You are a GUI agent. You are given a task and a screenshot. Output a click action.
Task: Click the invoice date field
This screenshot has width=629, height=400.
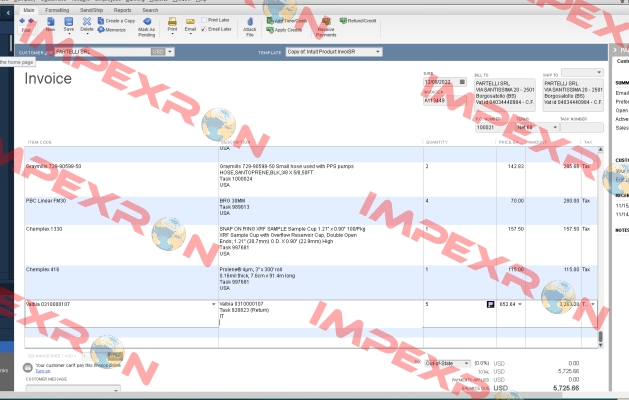[441, 82]
